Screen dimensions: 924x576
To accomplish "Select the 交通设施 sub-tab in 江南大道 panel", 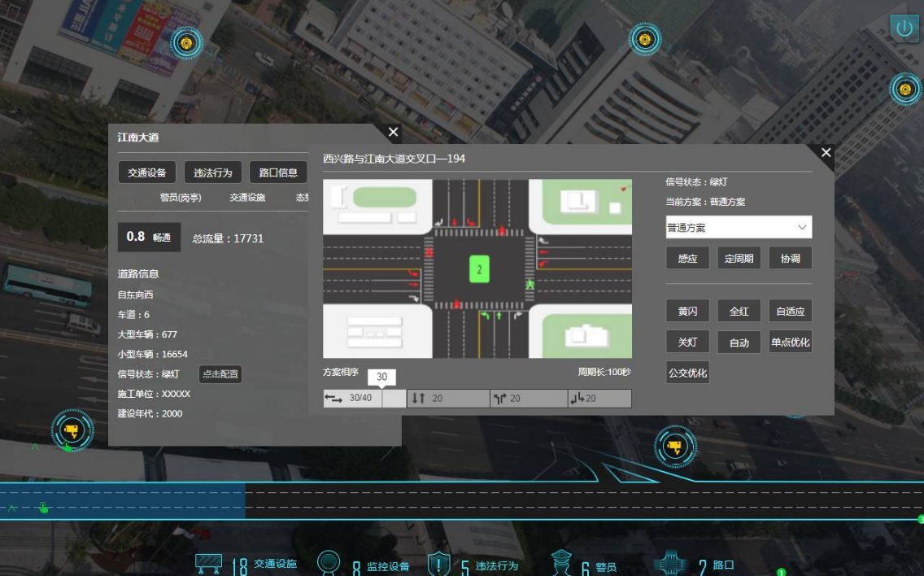I will [x=247, y=198].
